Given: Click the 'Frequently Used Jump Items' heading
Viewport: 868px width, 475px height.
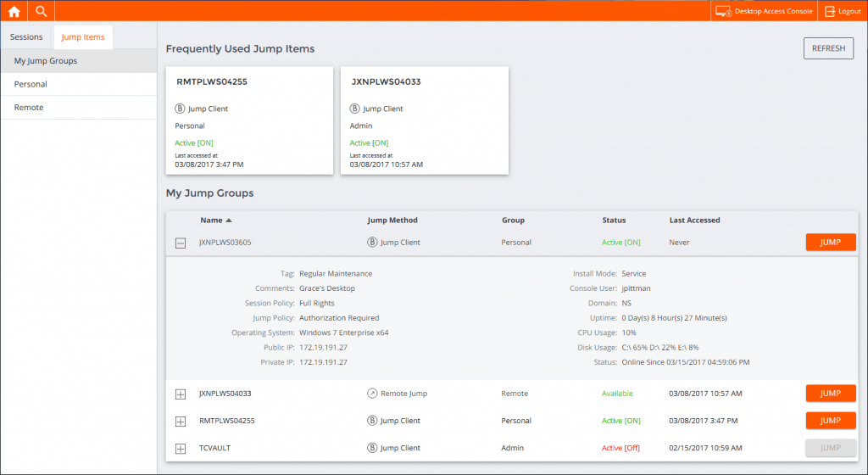Looking at the screenshot, I should point(240,48).
